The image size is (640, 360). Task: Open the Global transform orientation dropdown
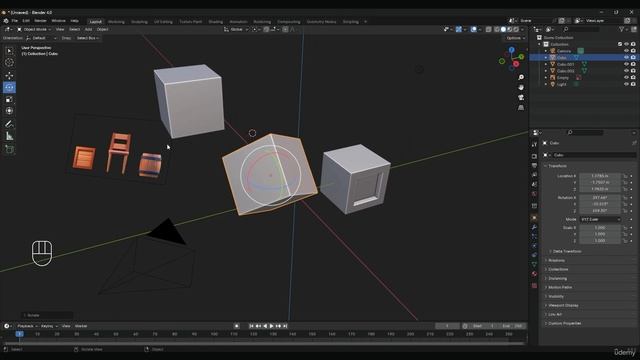click(236, 29)
